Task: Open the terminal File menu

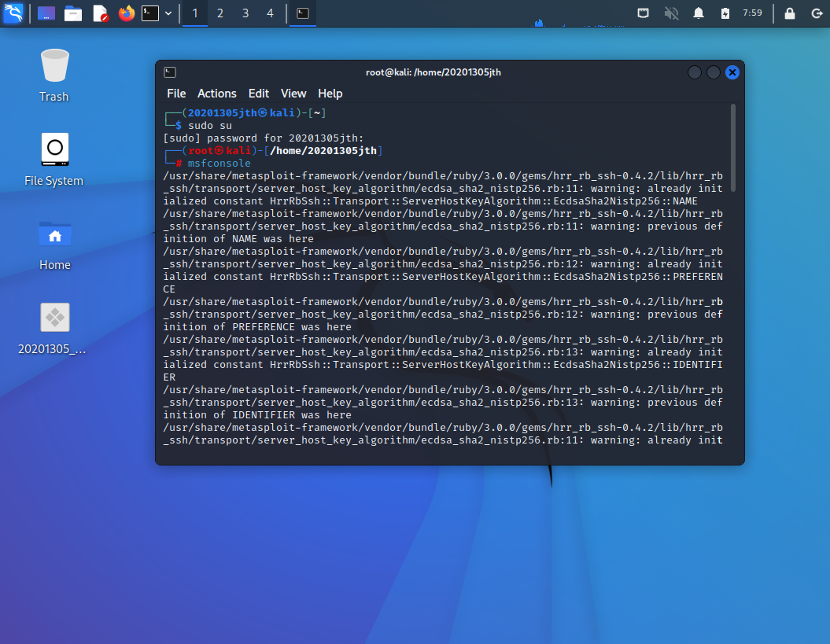Action: coord(176,94)
